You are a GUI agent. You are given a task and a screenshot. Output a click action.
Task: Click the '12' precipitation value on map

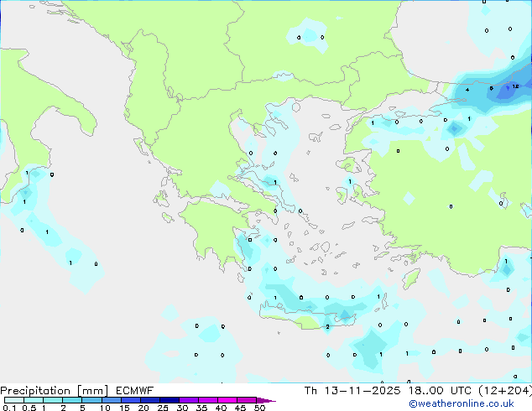pyautogui.click(x=516, y=86)
